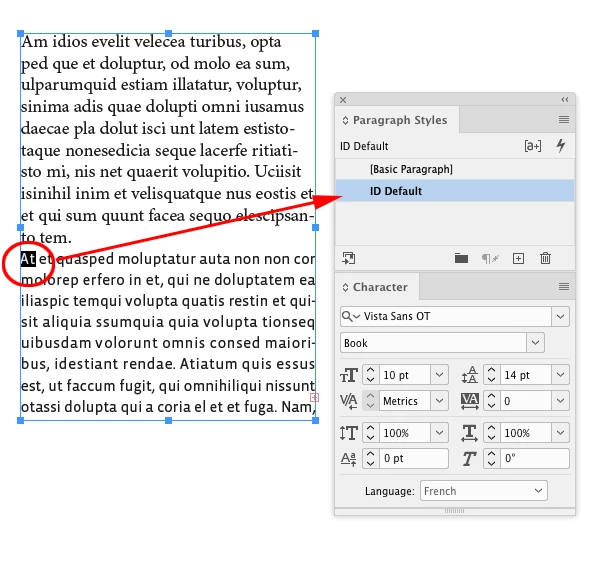608x562 pixels.
Task: Select the Paragraph Styles tab
Action: coord(400,120)
